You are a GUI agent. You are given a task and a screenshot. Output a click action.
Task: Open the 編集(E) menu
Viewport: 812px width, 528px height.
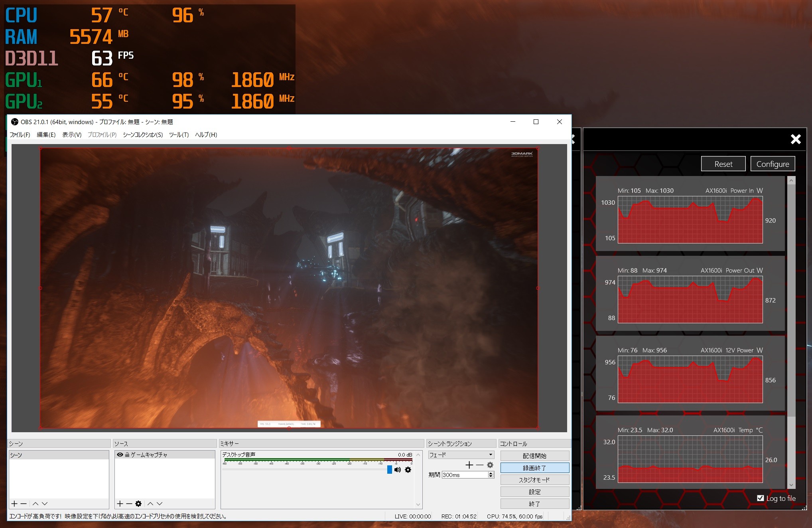pyautogui.click(x=46, y=135)
